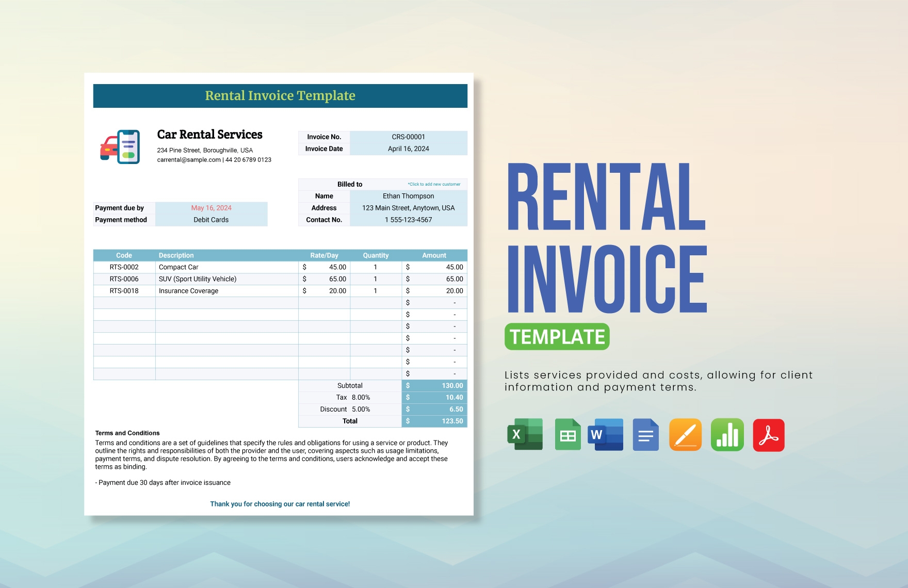The height and width of the screenshot is (588, 908).
Task: Click the Payment due by label
Action: (x=120, y=208)
